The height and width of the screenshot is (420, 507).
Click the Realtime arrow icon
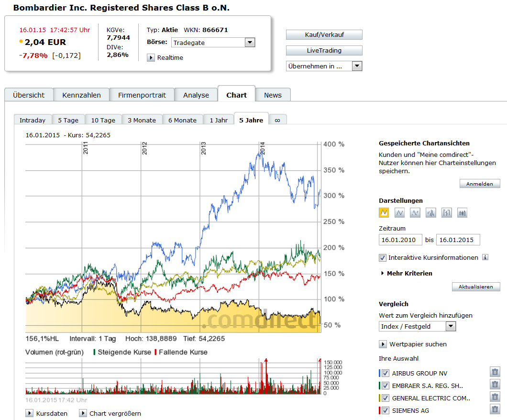pos(151,57)
